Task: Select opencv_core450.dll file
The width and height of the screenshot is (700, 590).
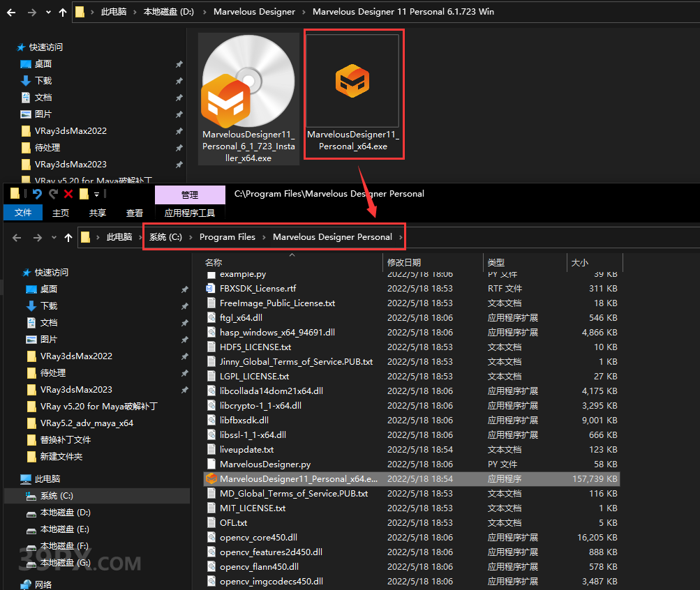Action: pyautogui.click(x=258, y=538)
